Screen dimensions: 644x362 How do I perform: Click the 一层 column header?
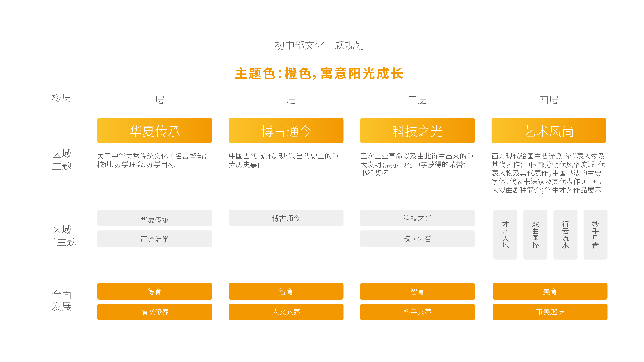click(155, 100)
